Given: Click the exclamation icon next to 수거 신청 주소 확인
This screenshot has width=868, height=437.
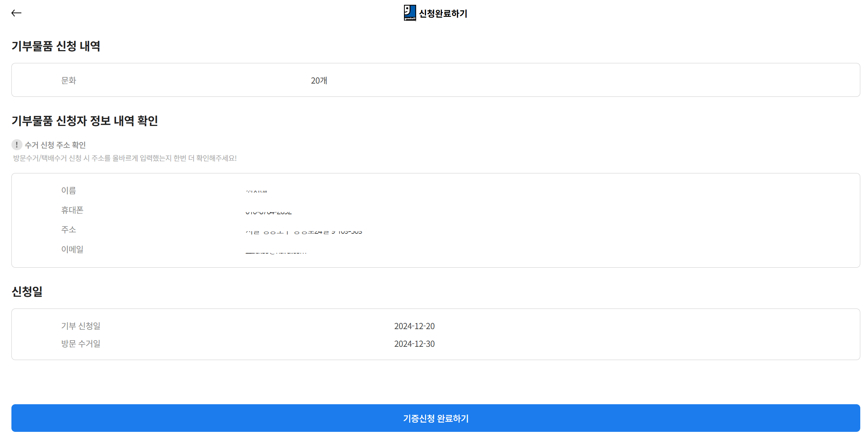Looking at the screenshot, I should point(17,145).
